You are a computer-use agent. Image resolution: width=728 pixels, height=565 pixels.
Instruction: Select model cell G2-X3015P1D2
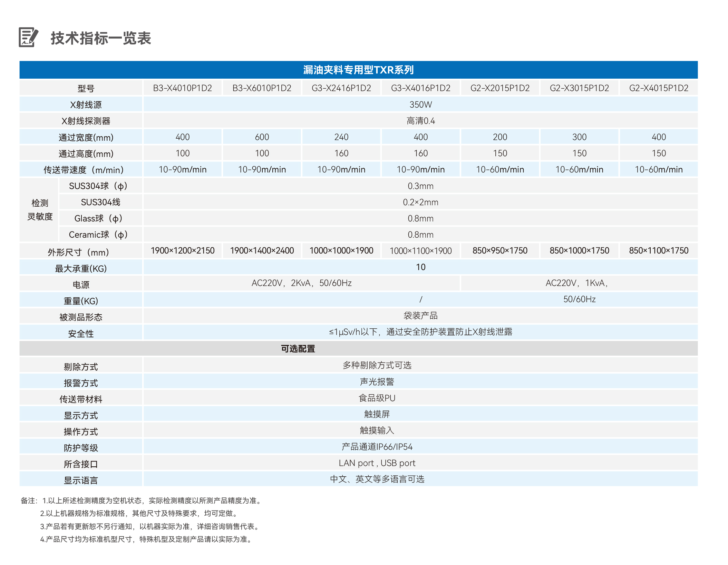tap(579, 88)
